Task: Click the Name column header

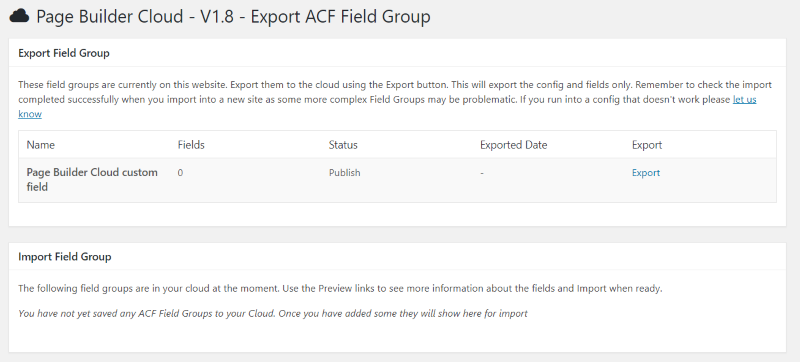Action: [41, 145]
